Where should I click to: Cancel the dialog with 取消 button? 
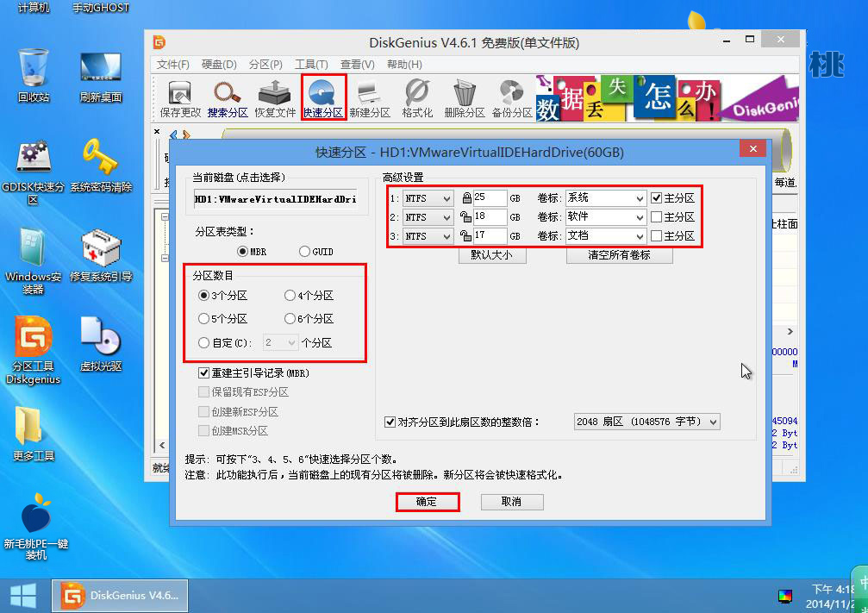coord(511,502)
